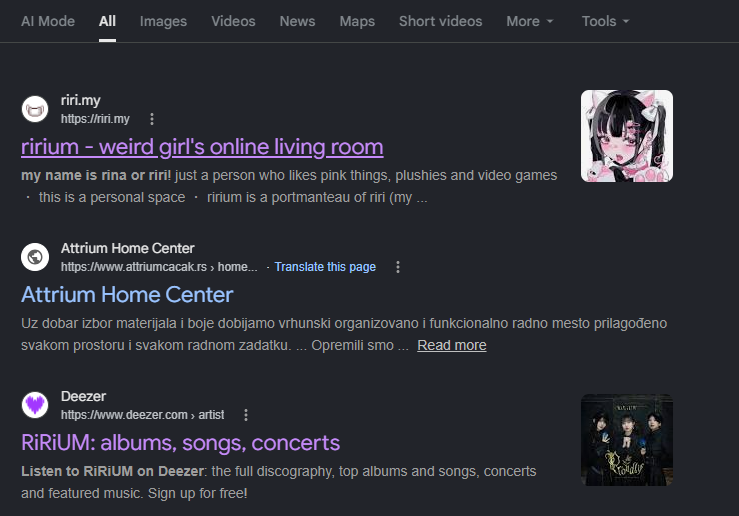This screenshot has width=739, height=516.
Task: Open the RiRiUM albums, songs, concerts link
Action: pos(181,443)
